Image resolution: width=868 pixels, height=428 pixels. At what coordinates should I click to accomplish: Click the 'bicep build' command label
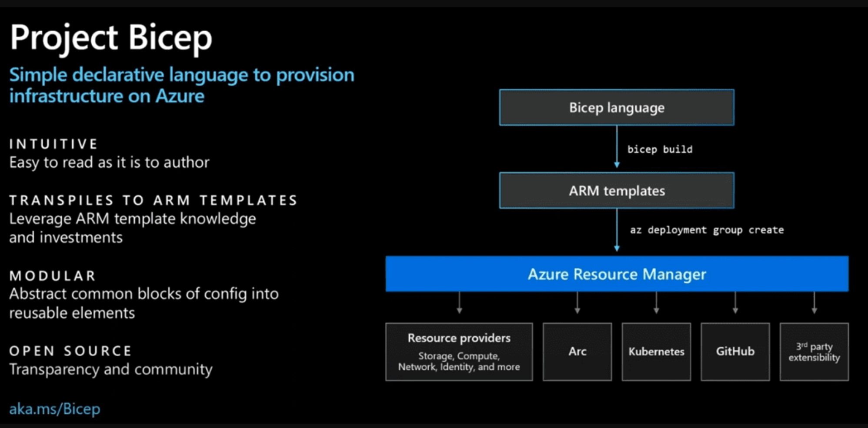click(x=659, y=149)
